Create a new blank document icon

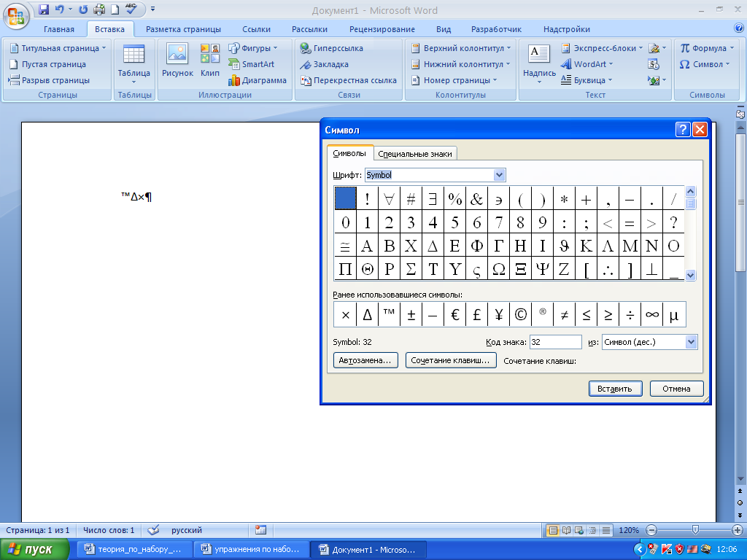click(115, 9)
